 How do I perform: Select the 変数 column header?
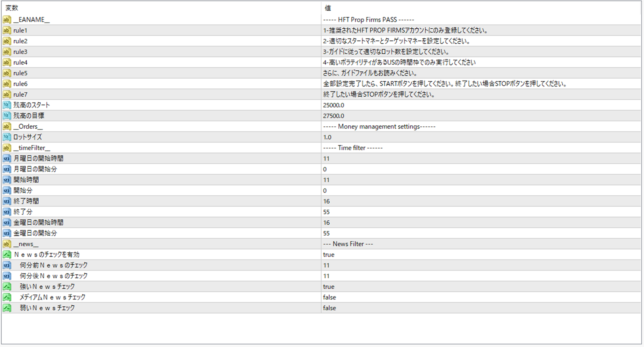coord(12,8)
